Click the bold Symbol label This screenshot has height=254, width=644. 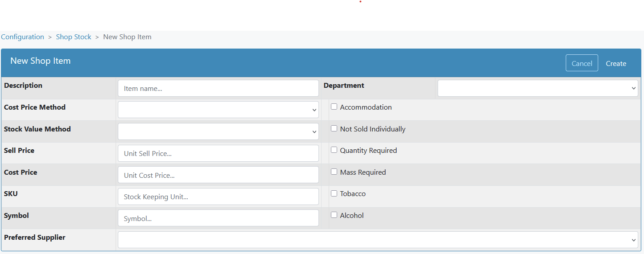16,216
